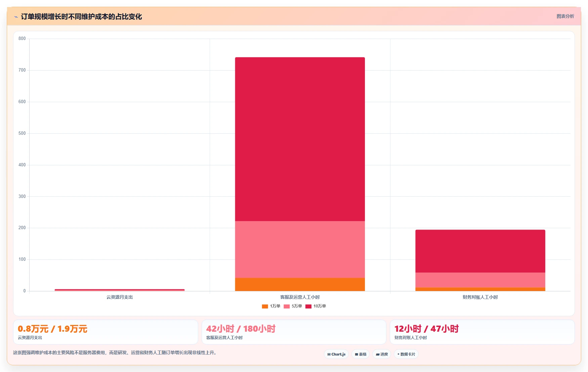Select the 表格 chip
This screenshot has height=372, width=588.
click(361, 354)
